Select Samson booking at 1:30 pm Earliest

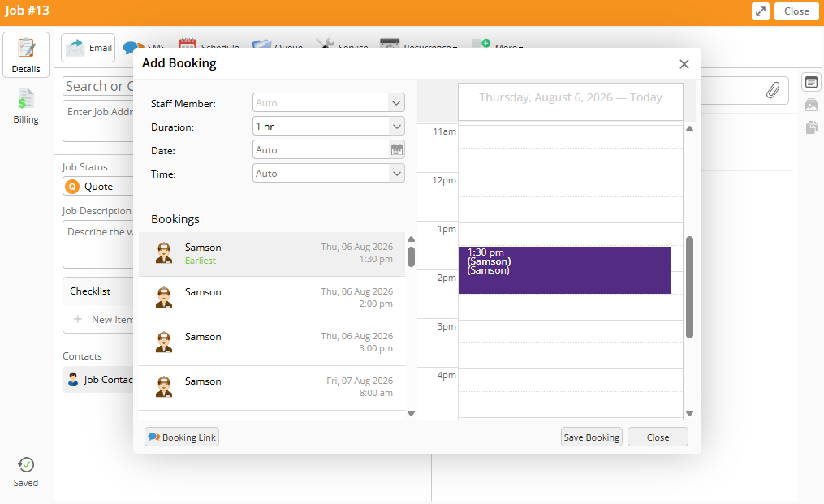272,254
